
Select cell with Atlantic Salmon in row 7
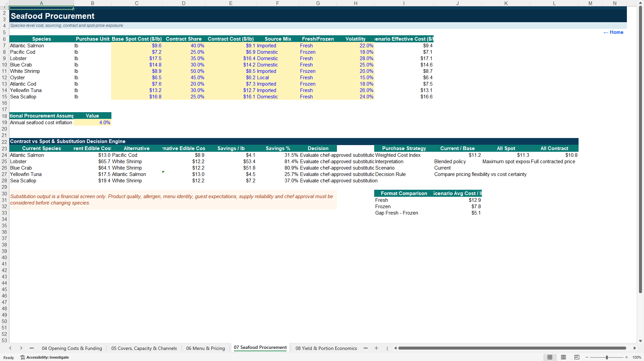(x=41, y=46)
